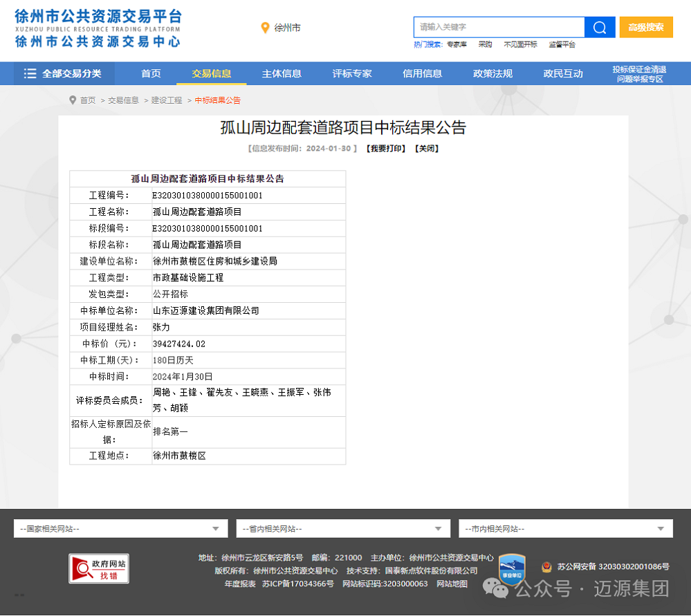Image resolution: width=691 pixels, height=616 pixels.
Task: Click the 徐州市 city selector text
Action: [287, 28]
